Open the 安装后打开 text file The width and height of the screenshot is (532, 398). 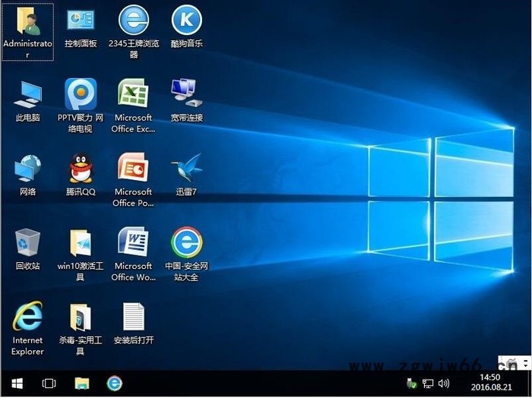coord(134,317)
